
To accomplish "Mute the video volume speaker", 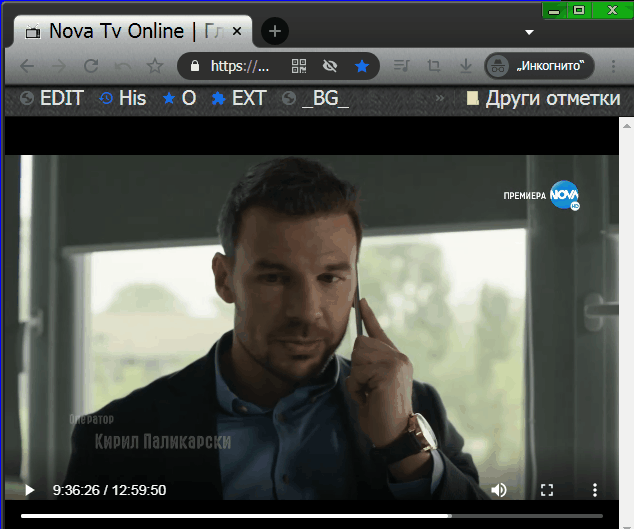I will (499, 490).
